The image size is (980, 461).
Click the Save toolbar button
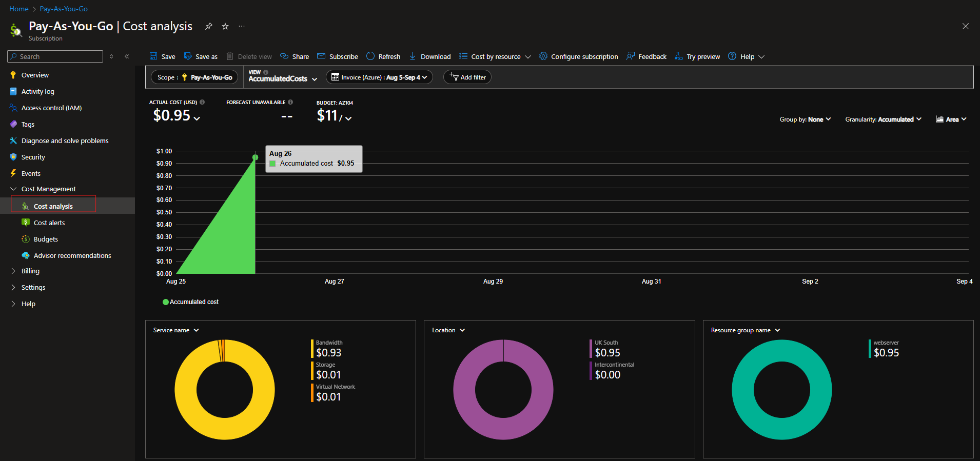tap(162, 56)
